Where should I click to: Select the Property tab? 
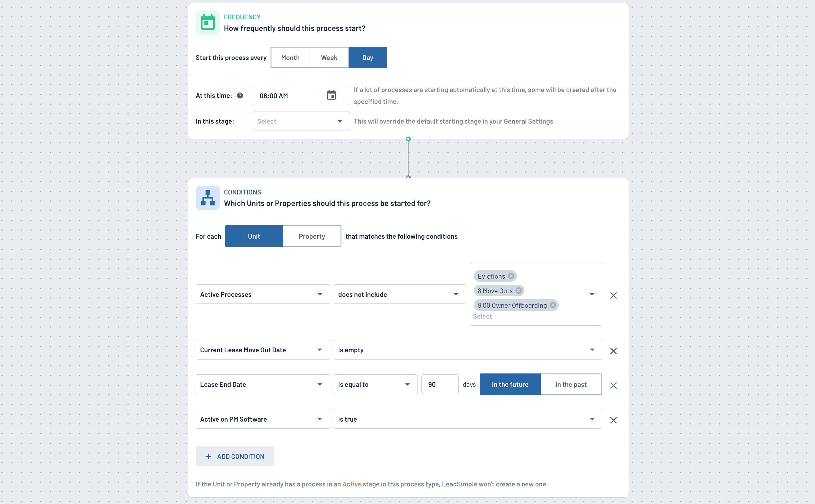(x=311, y=236)
